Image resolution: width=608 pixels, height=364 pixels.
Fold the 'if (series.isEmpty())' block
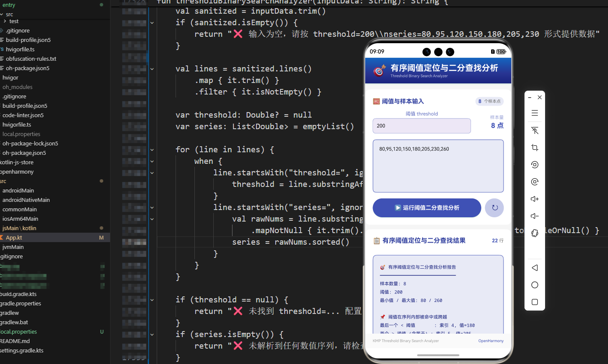(152, 334)
